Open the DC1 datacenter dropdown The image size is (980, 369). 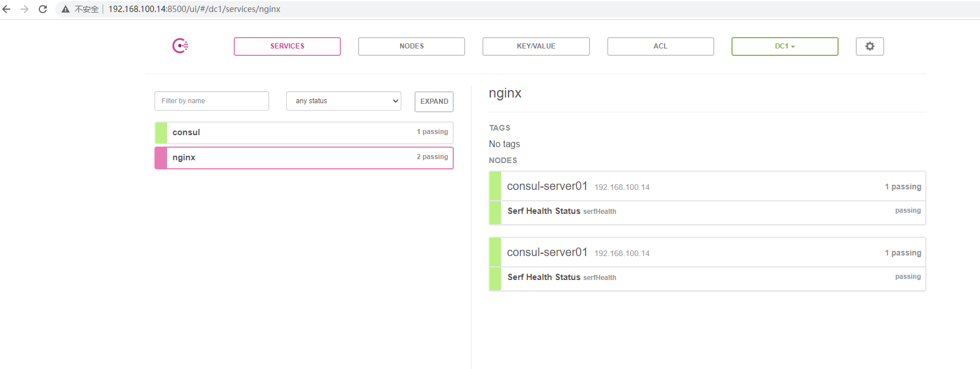click(784, 46)
